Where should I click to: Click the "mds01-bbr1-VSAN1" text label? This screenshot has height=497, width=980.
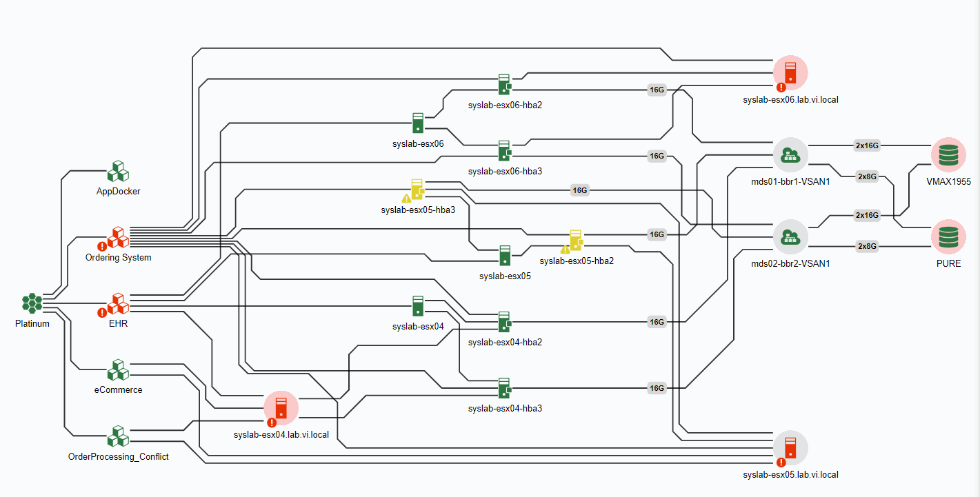[790, 182]
